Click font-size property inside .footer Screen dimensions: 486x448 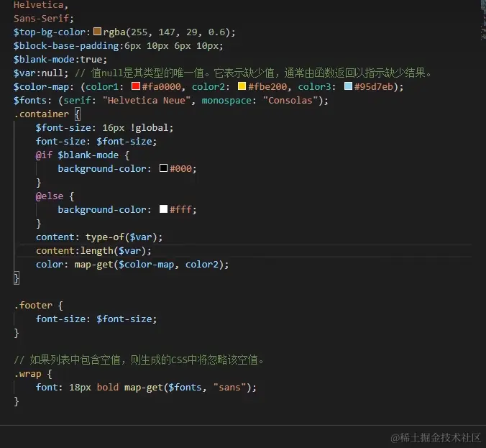[60, 319]
